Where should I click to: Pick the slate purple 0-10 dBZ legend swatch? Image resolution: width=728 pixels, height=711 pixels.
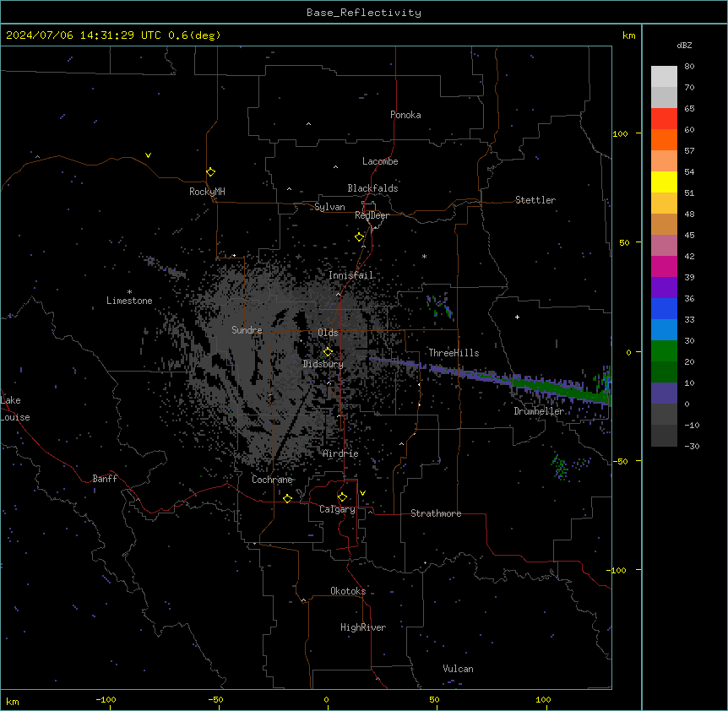tap(664, 393)
